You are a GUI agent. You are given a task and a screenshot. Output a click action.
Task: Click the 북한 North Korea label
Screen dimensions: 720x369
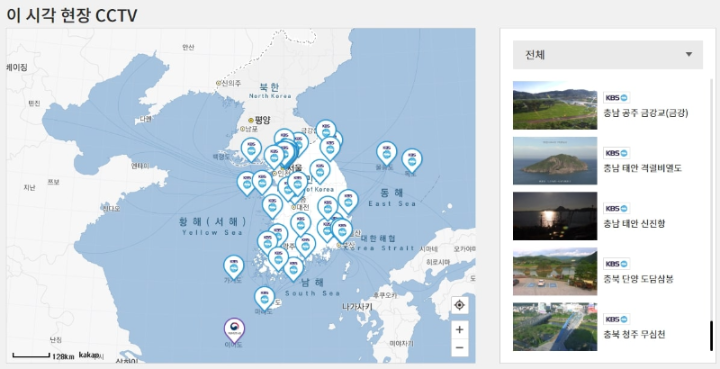click(270, 90)
